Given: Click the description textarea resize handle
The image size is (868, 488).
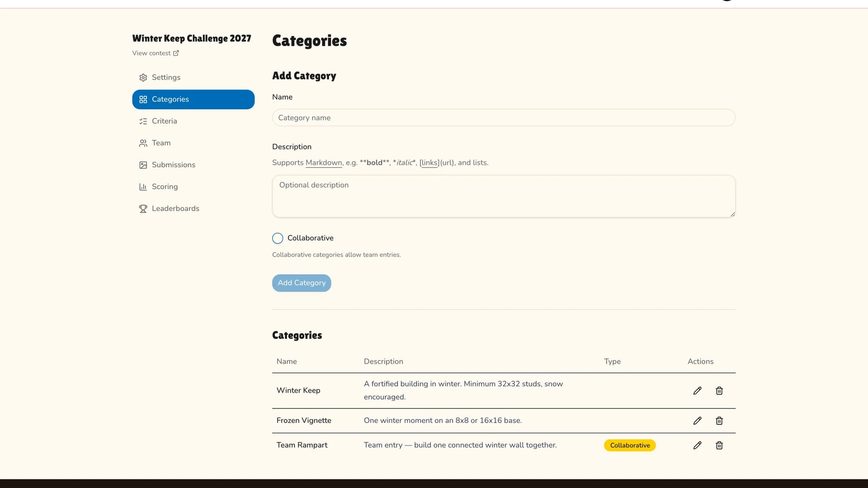Looking at the screenshot, I should [x=732, y=214].
